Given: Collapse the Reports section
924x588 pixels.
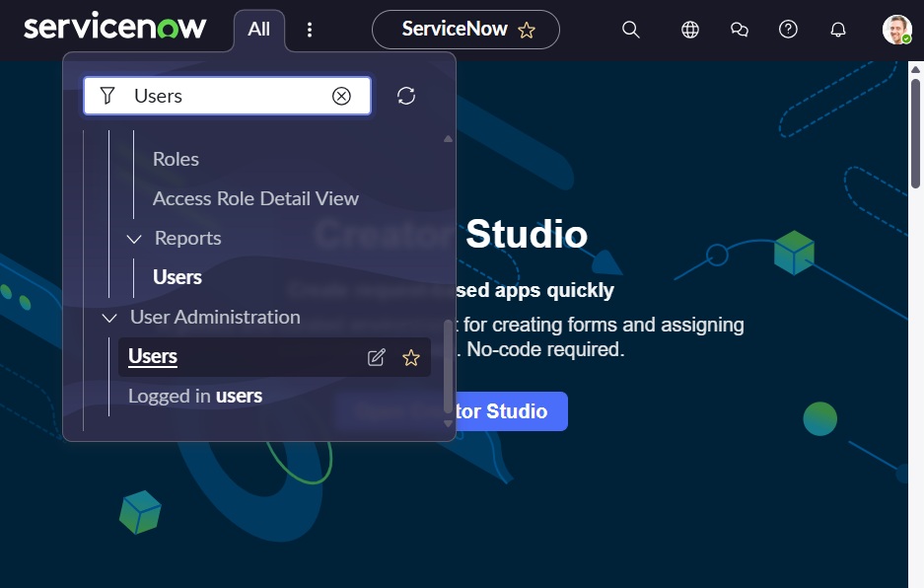Looking at the screenshot, I should click(x=134, y=239).
